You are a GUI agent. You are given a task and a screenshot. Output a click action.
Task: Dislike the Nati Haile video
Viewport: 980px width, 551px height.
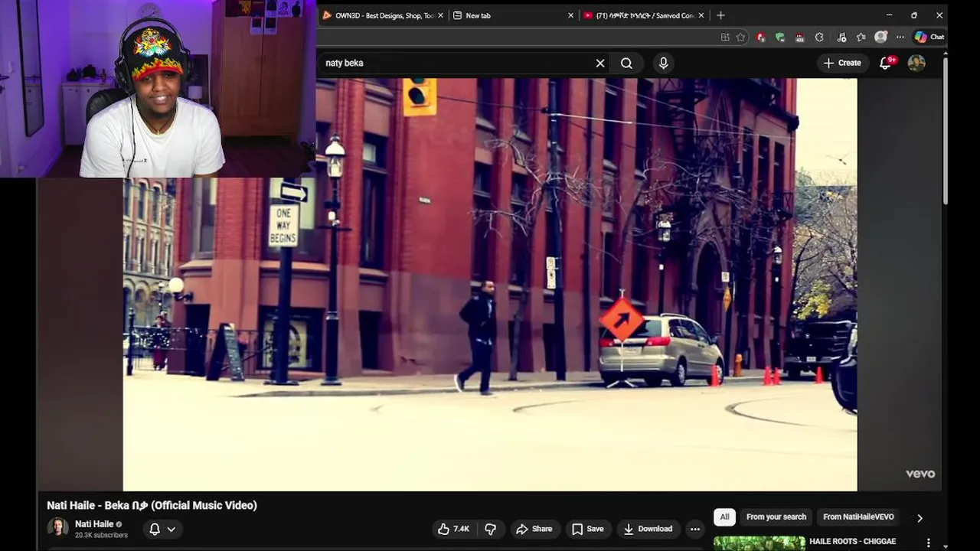(490, 529)
